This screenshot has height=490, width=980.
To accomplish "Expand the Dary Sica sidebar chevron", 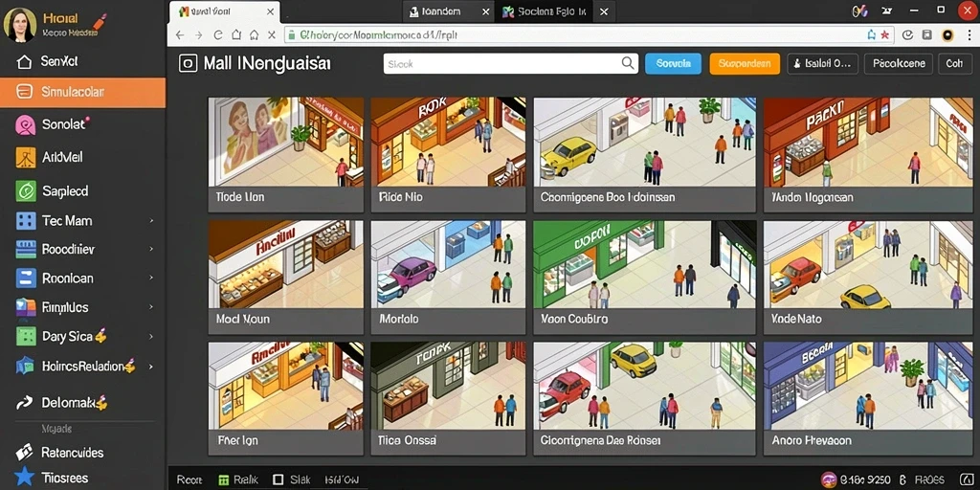I will click(x=151, y=336).
